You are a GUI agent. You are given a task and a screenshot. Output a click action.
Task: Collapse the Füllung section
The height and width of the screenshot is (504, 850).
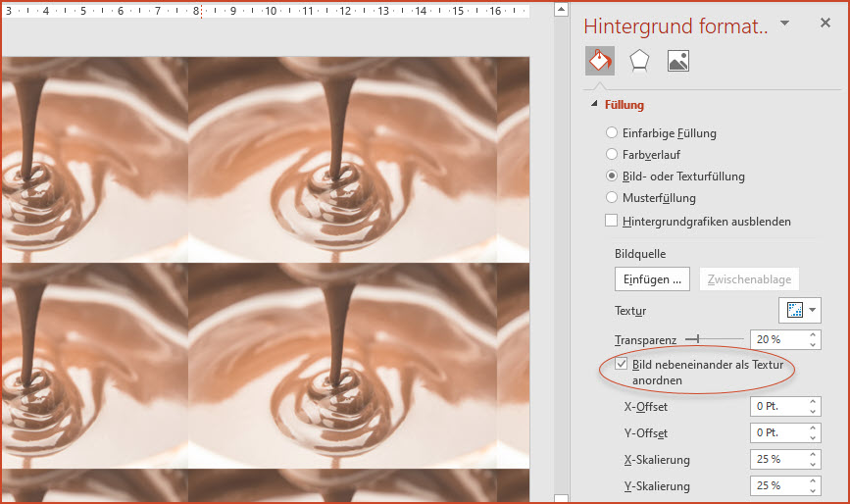pos(595,104)
